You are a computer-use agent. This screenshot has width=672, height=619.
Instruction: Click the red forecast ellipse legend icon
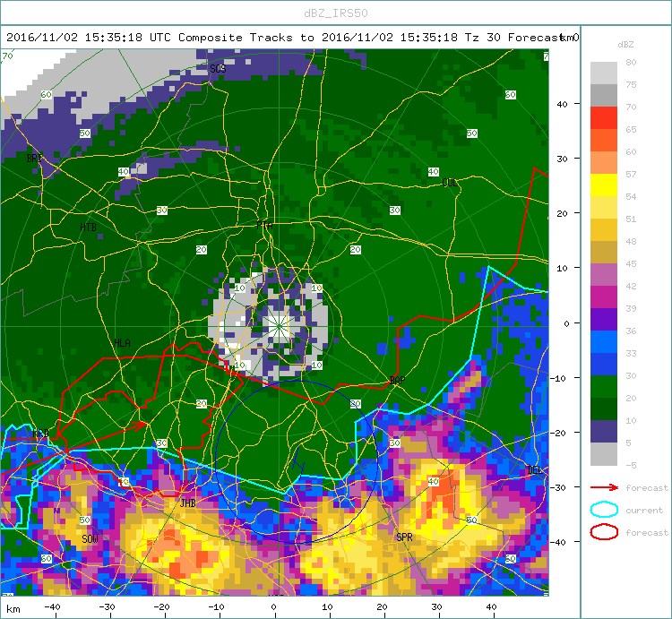pyautogui.click(x=604, y=532)
